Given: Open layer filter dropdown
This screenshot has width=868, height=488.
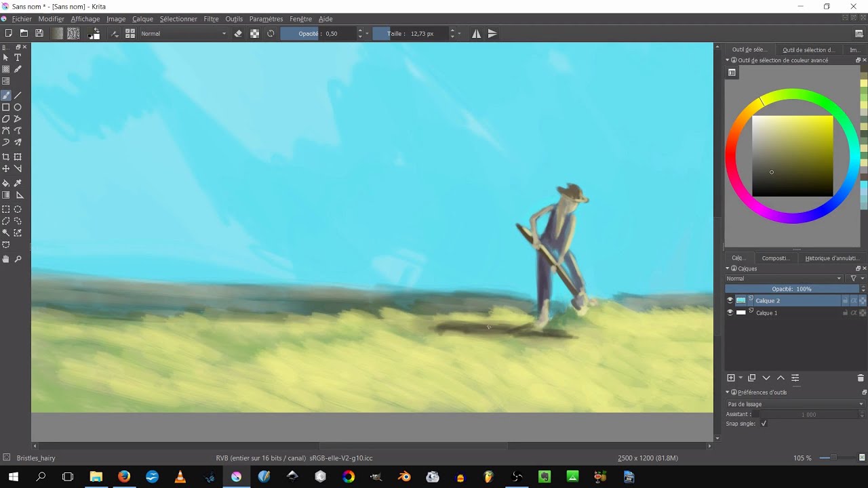Looking at the screenshot, I should pyautogui.click(x=857, y=279).
